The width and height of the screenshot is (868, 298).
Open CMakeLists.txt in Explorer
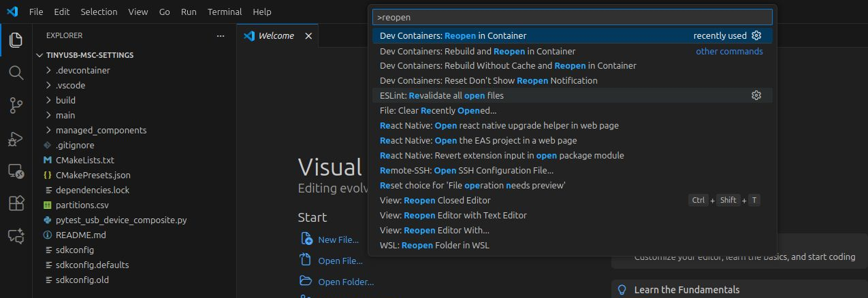[135, 160]
